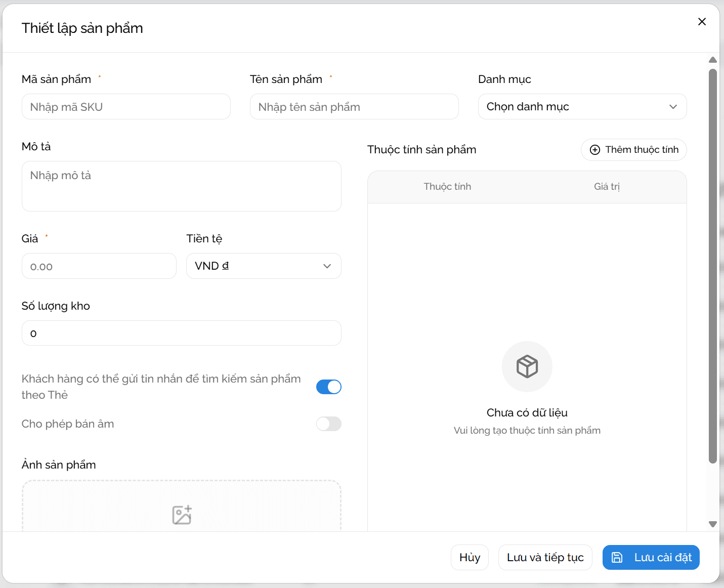
Task: Click the save disk icon on Lưu cài đặt
Action: [617, 558]
